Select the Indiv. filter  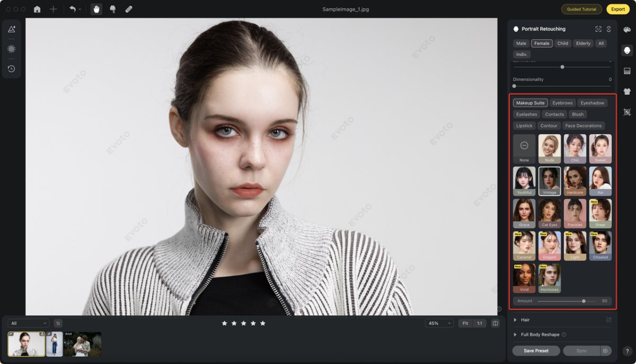(522, 55)
